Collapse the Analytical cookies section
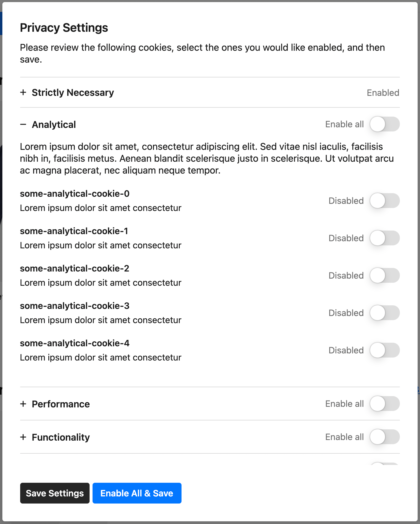The width and height of the screenshot is (420, 524). click(23, 124)
